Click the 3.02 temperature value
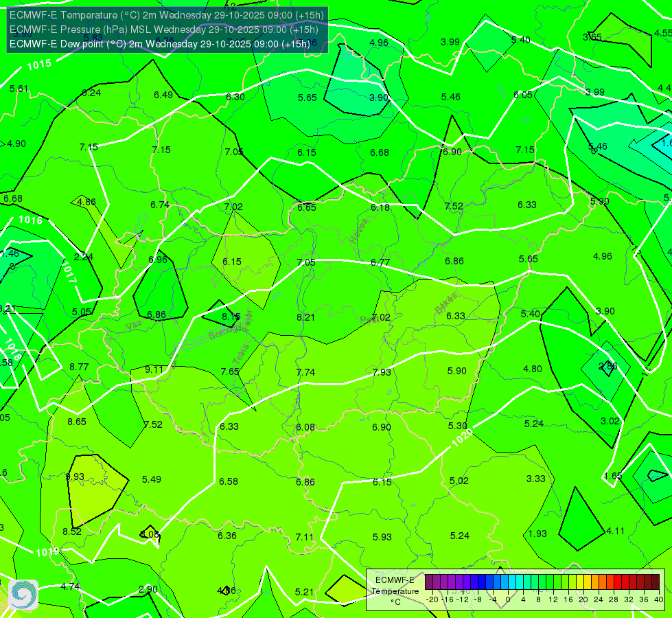Image resolution: width=672 pixels, height=618 pixels. point(610,421)
